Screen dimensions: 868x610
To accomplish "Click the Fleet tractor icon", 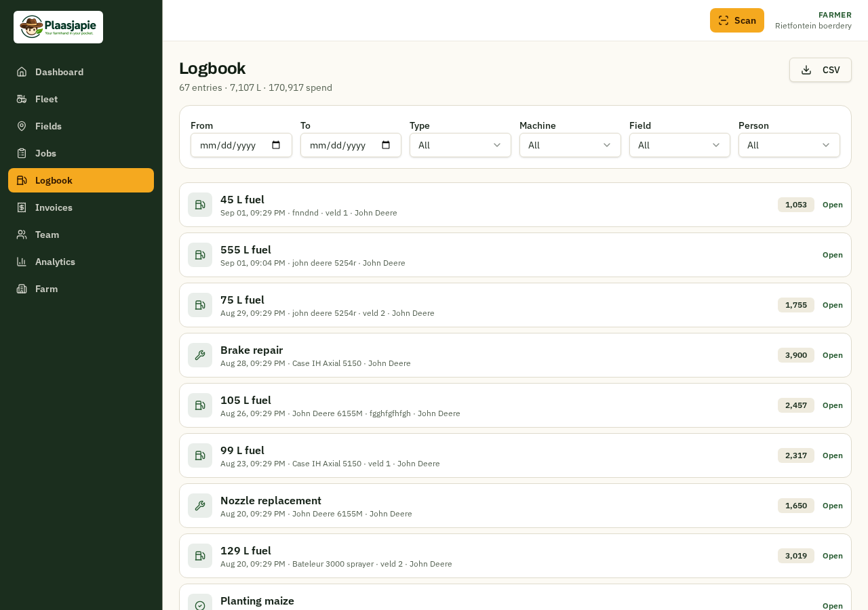I will click(x=22, y=99).
